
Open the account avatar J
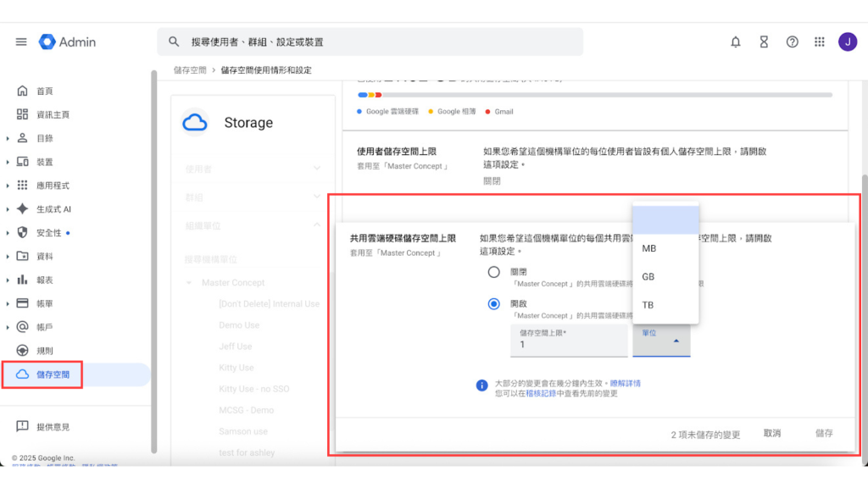(848, 42)
